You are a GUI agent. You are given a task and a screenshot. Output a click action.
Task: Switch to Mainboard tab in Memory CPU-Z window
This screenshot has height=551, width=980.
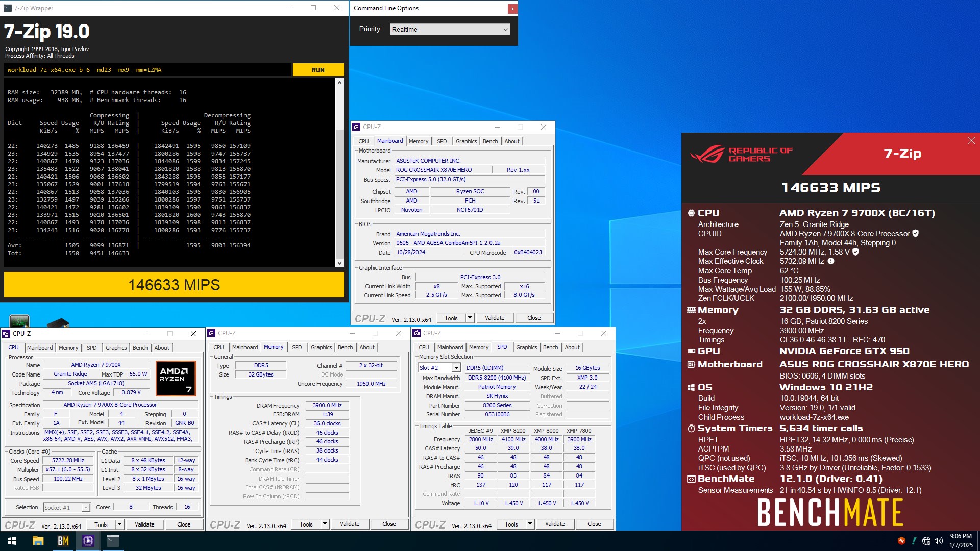245,347
